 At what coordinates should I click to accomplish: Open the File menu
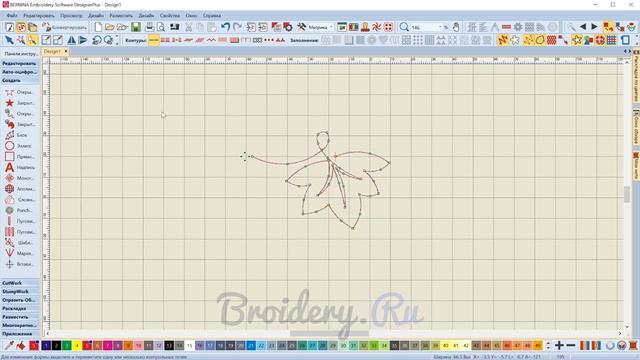11,16
